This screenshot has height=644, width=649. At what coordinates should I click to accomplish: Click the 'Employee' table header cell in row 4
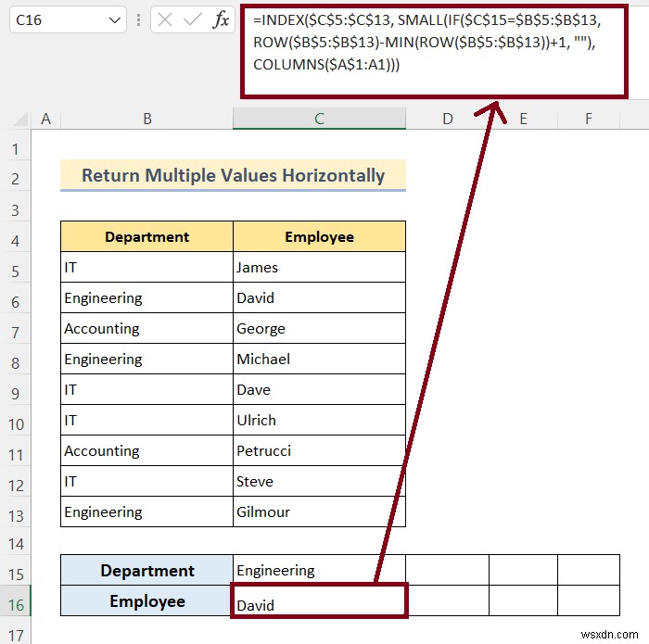pos(319,236)
